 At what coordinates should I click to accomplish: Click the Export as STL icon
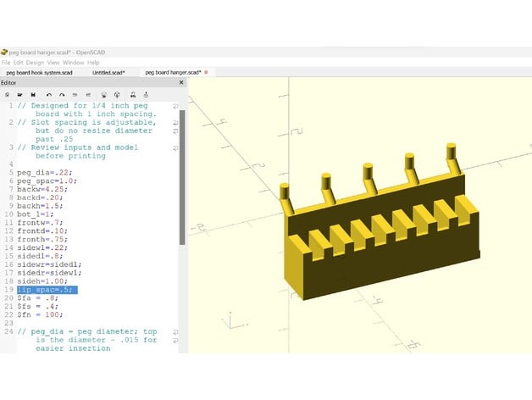pos(133,95)
